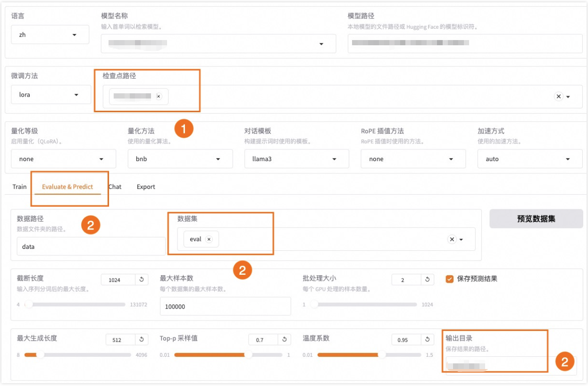Reset the Top-p sampling value
The image size is (588, 386).
(285, 339)
